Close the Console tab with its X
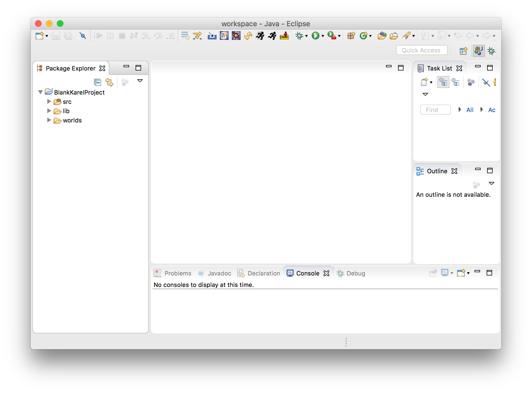 tap(326, 273)
